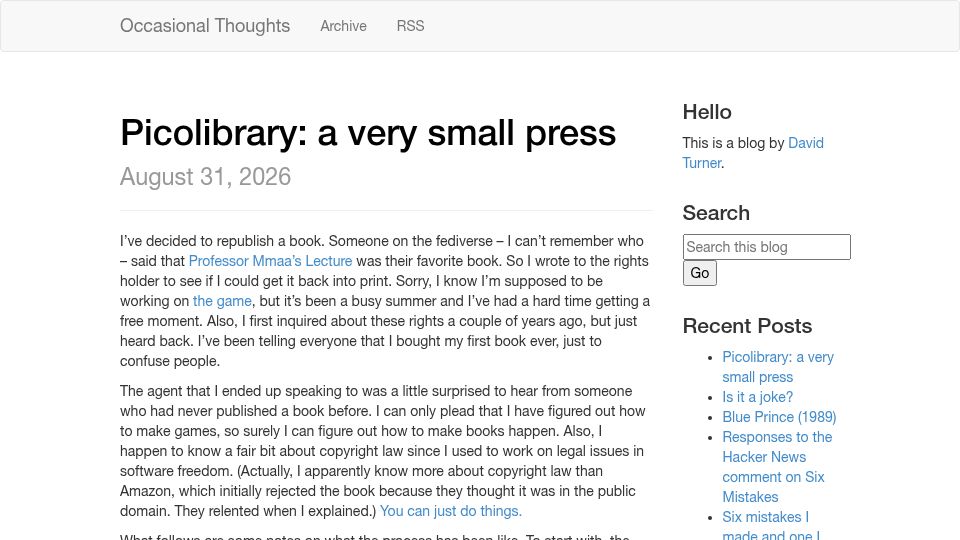Open the Archive page in the navbar

pos(343,26)
